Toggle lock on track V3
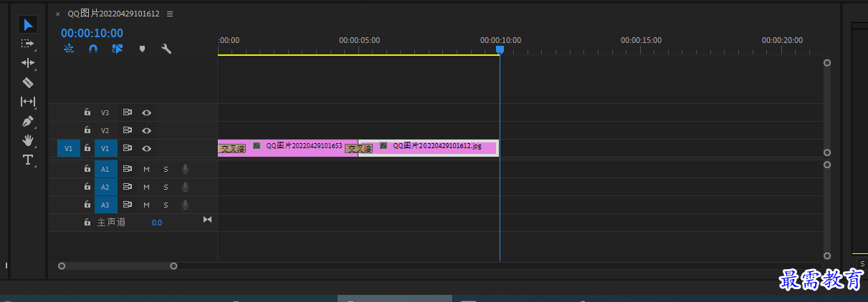Image resolution: width=868 pixels, height=302 pixels. (x=87, y=112)
